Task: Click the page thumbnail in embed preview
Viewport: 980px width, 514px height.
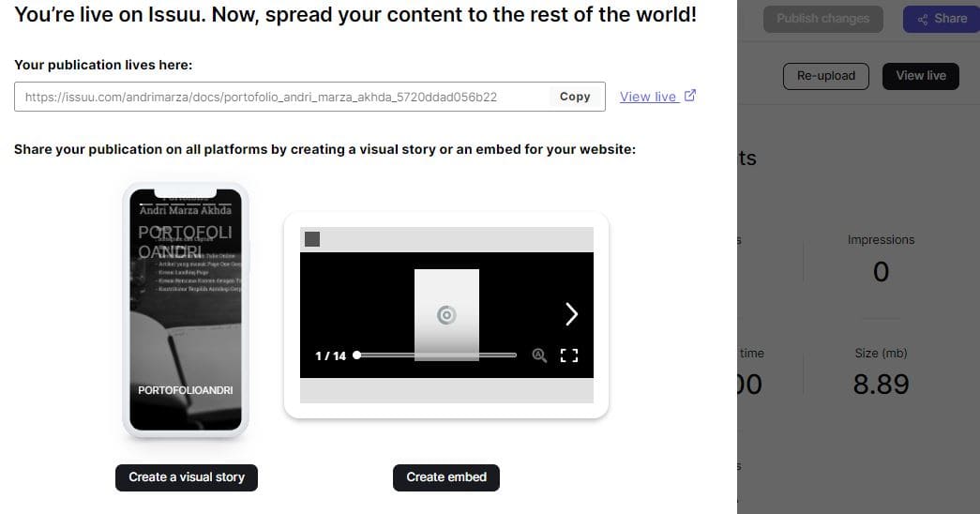Action: (447, 314)
